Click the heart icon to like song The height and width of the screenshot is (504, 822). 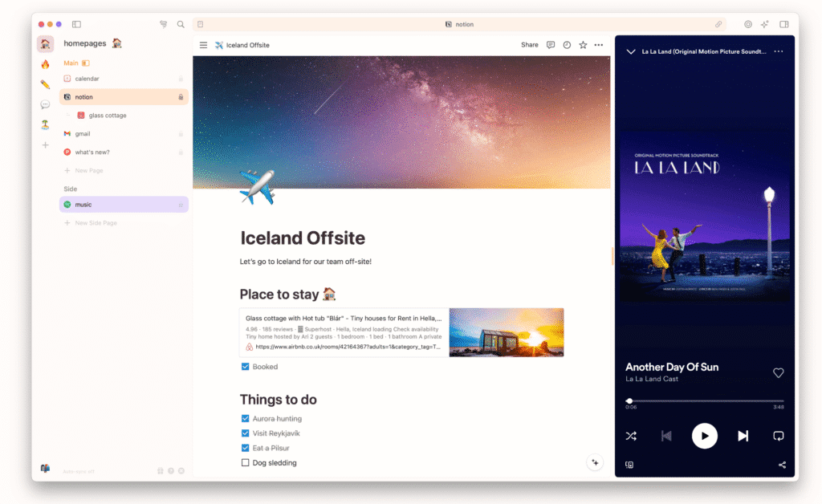pos(778,372)
